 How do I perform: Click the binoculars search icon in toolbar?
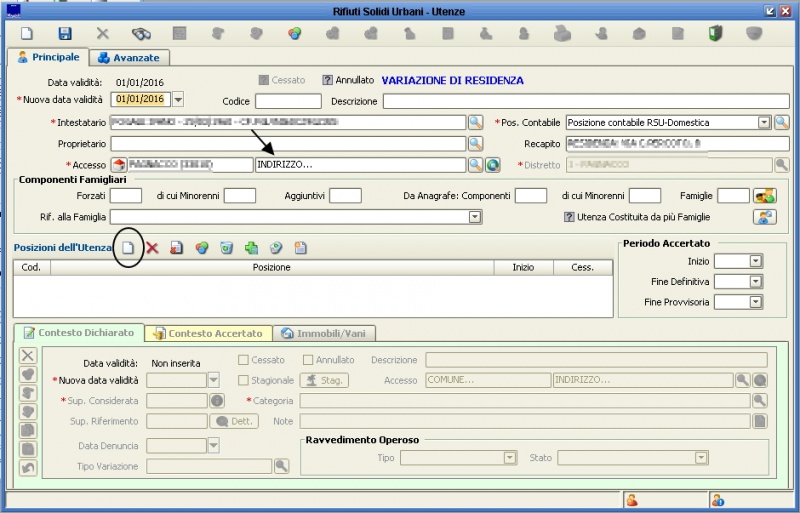pos(141,34)
